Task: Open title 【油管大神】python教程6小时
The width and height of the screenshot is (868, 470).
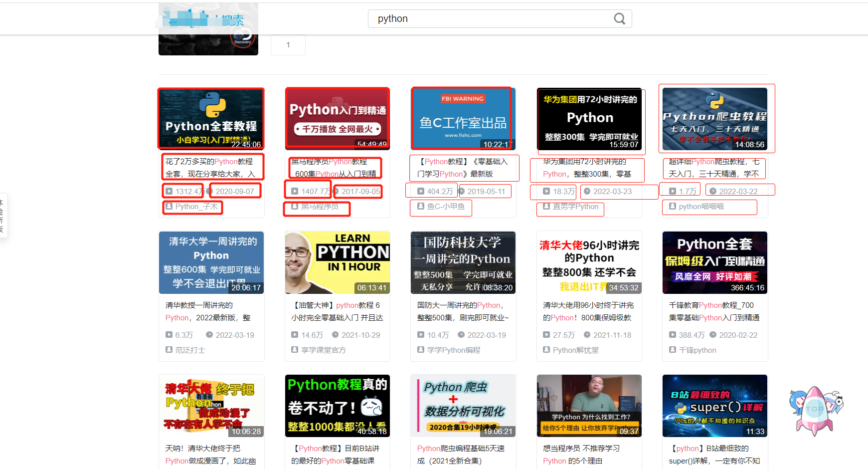Action: pyautogui.click(x=337, y=311)
